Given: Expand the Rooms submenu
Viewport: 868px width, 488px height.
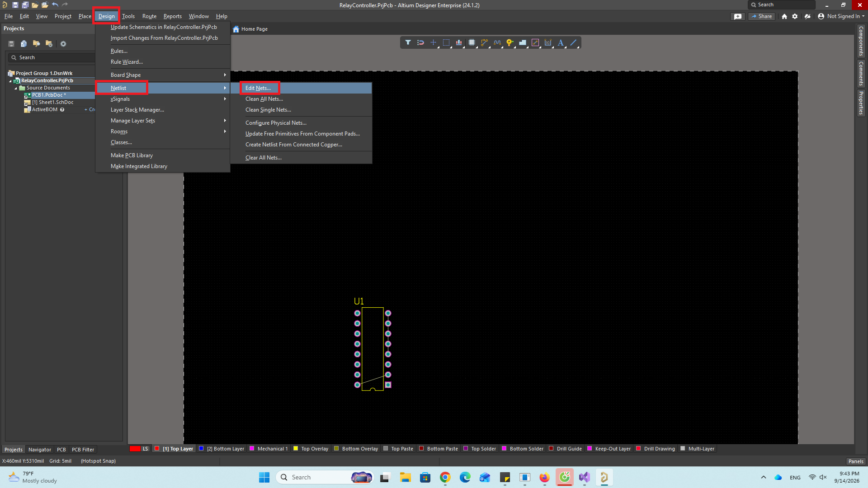Looking at the screenshot, I should click(163, 131).
